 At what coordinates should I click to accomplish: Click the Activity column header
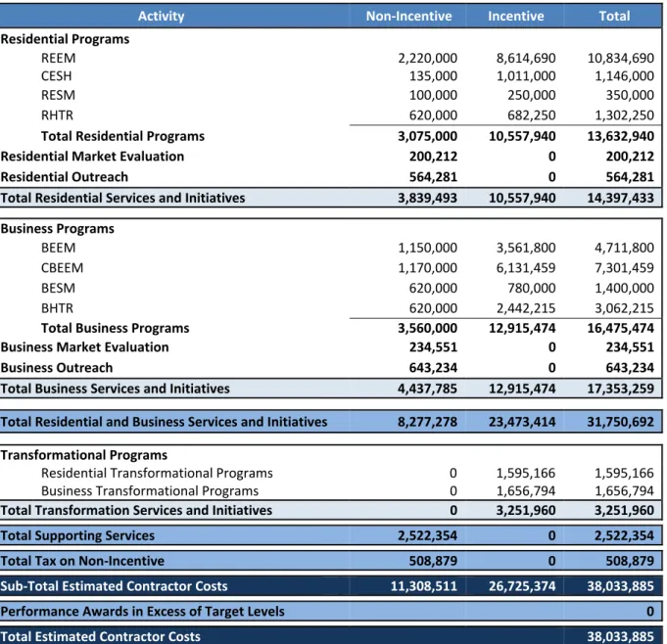point(161,17)
